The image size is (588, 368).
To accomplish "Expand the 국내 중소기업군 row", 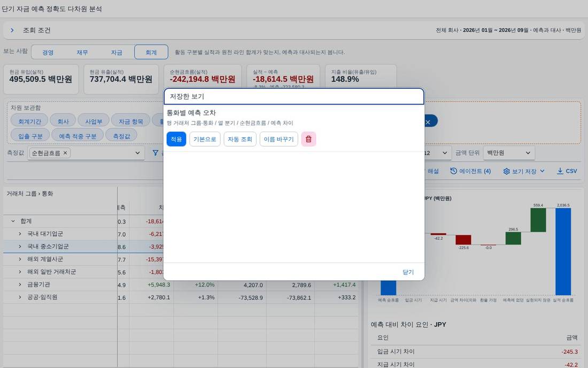I will tap(20, 247).
